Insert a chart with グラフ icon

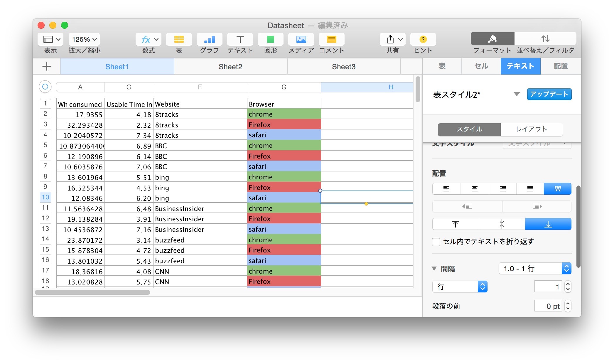coord(209,39)
